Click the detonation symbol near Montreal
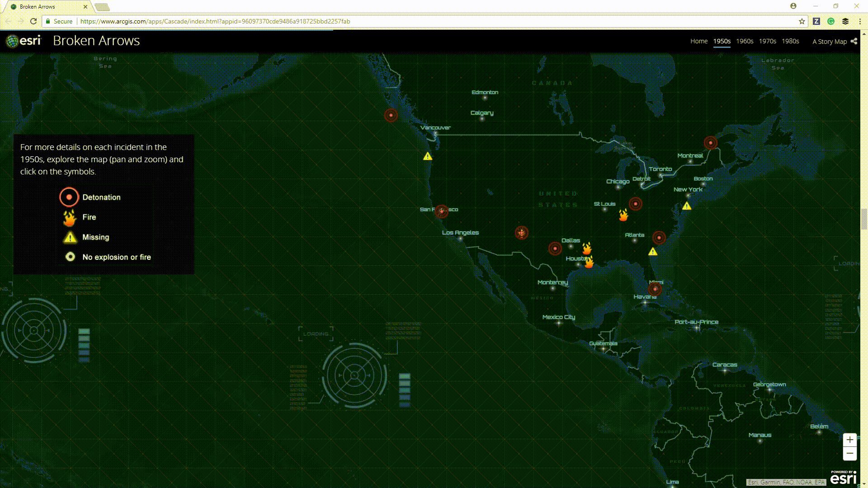Image resolution: width=868 pixels, height=488 pixels. click(x=710, y=143)
